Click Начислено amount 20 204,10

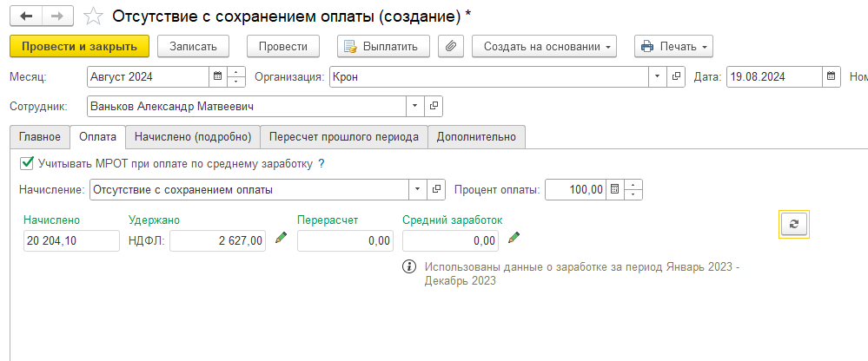coord(71,241)
